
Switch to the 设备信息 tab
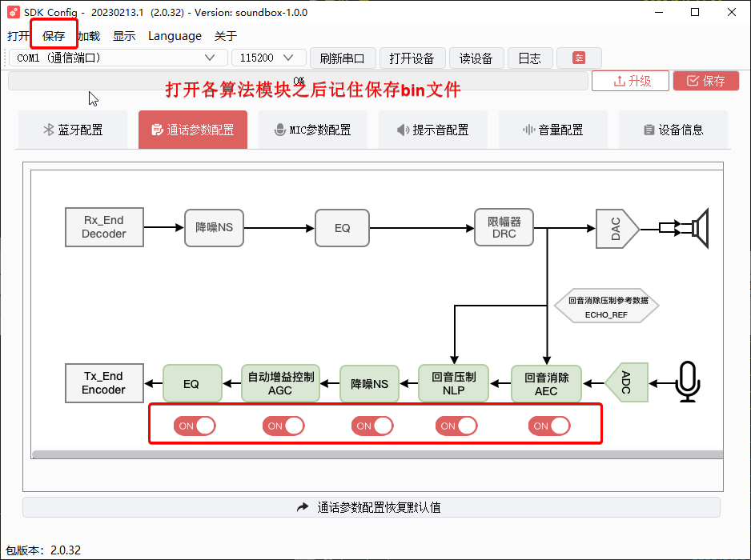coord(673,130)
